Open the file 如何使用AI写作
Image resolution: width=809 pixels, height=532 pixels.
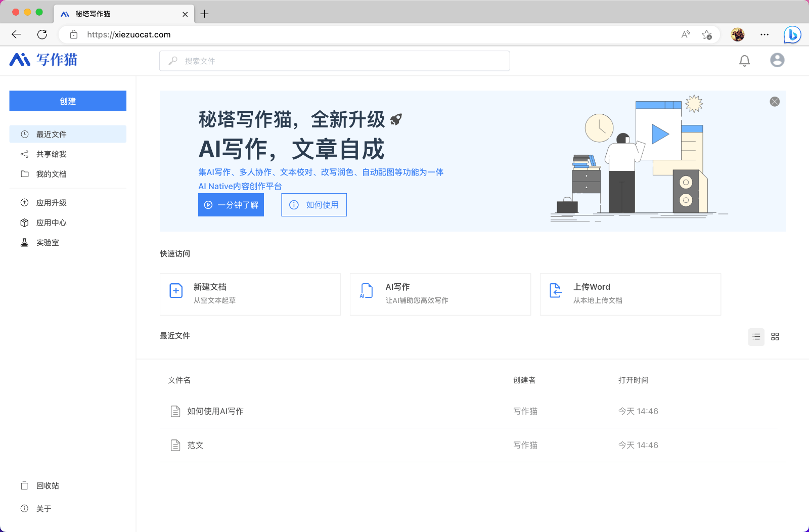[215, 411]
